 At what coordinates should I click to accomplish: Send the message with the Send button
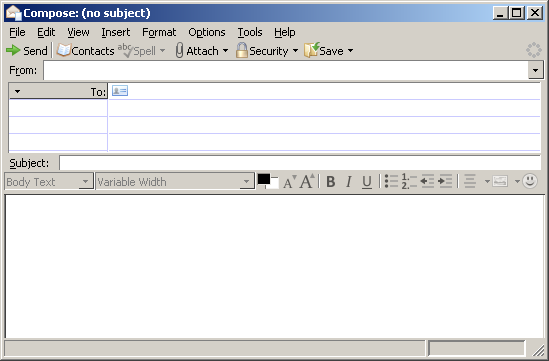27,51
